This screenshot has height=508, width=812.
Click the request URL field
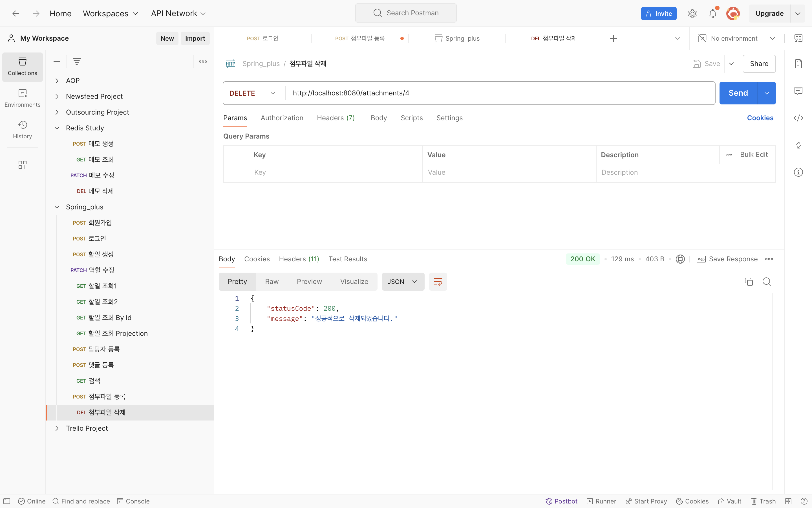click(x=500, y=93)
